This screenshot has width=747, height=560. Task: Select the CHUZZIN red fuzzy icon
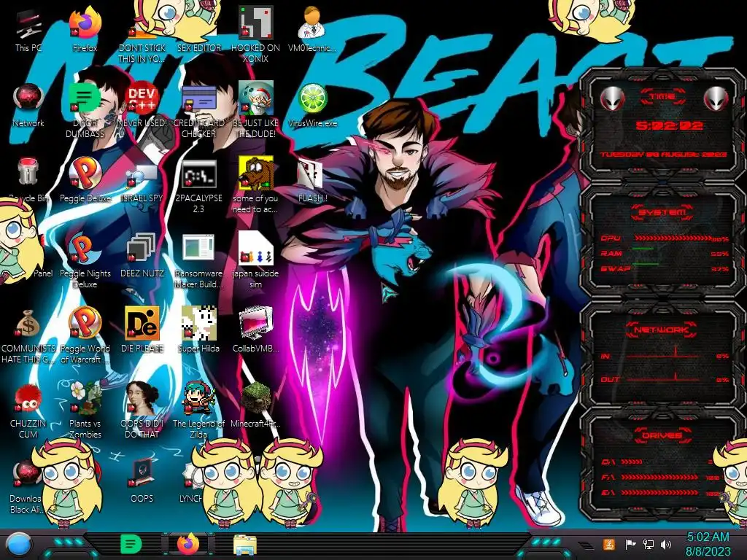coord(28,399)
